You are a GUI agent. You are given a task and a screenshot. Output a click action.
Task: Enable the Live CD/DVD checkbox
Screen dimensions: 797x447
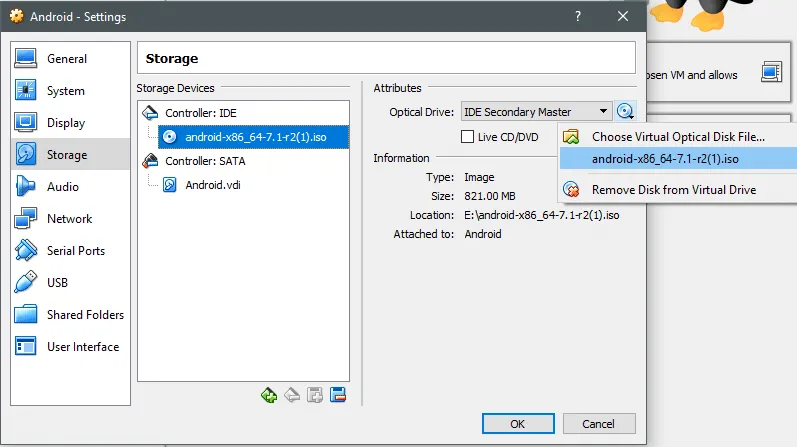467,136
